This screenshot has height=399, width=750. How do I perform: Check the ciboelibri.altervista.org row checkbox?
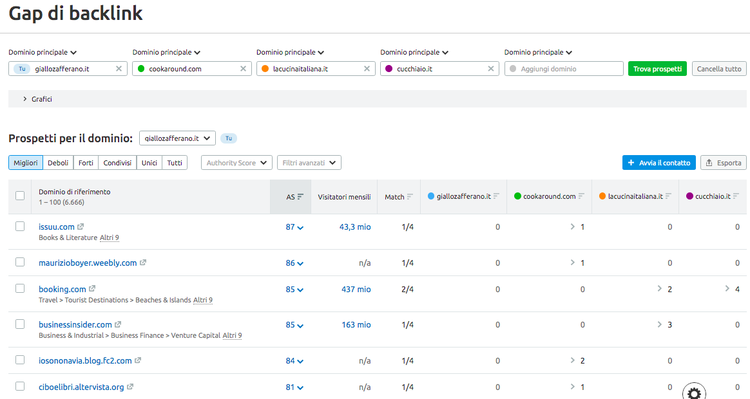coord(20,386)
